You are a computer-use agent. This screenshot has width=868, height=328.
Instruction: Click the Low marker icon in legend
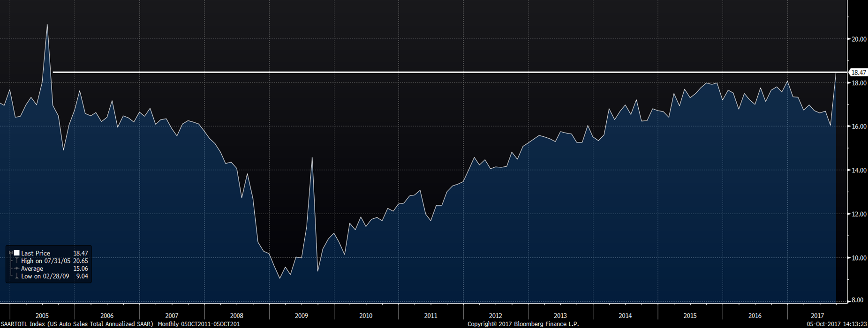17,276
